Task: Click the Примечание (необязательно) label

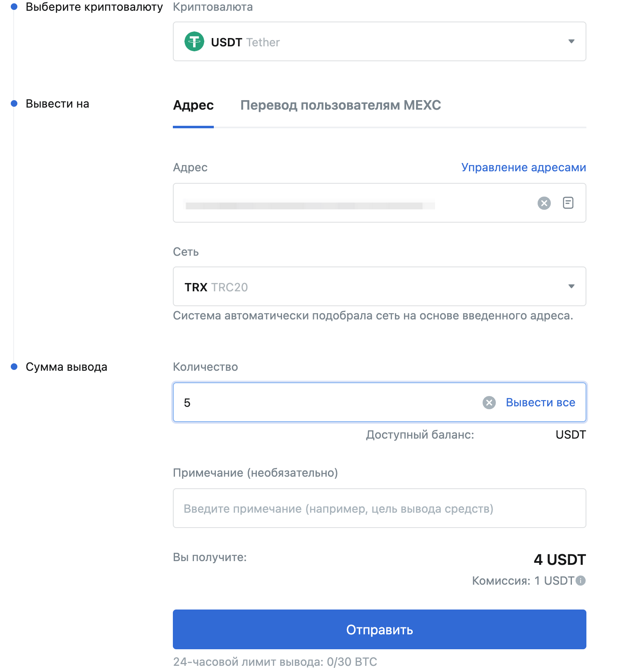Action: (x=256, y=473)
